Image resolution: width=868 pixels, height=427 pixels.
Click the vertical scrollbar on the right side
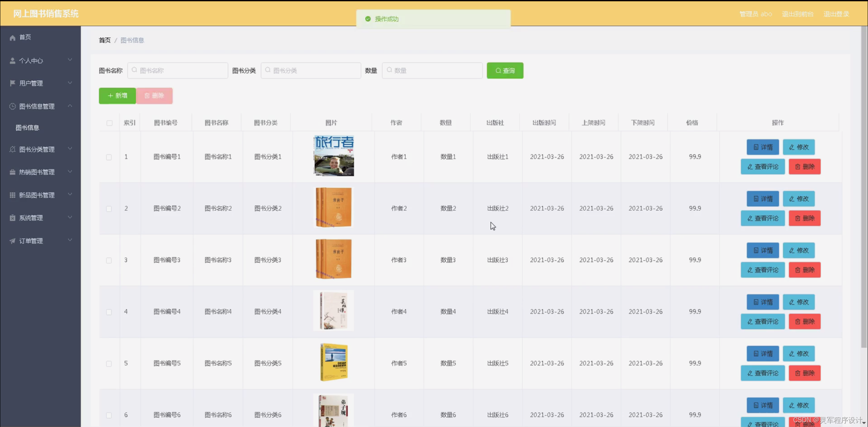click(864, 187)
